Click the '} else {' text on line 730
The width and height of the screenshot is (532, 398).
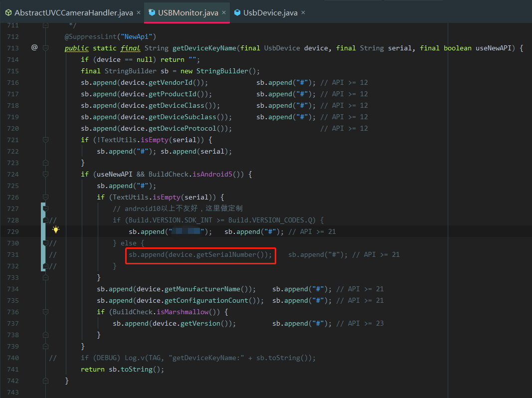point(129,243)
